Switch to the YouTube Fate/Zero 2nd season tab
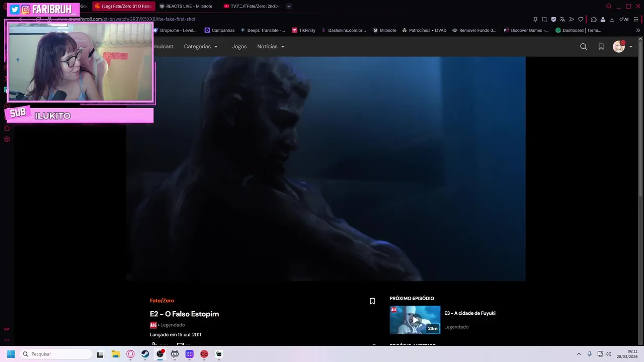Viewport: 644px width, 362px height. (x=252, y=6)
